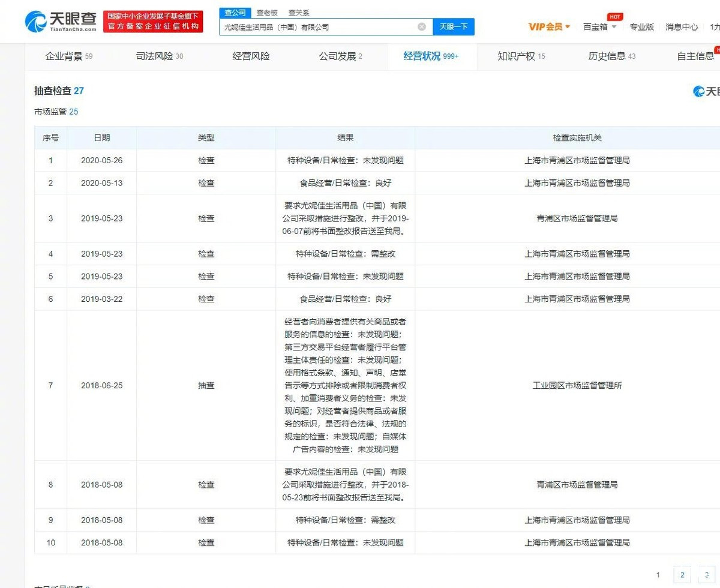Switch to the 经营风险 tab

[251, 56]
